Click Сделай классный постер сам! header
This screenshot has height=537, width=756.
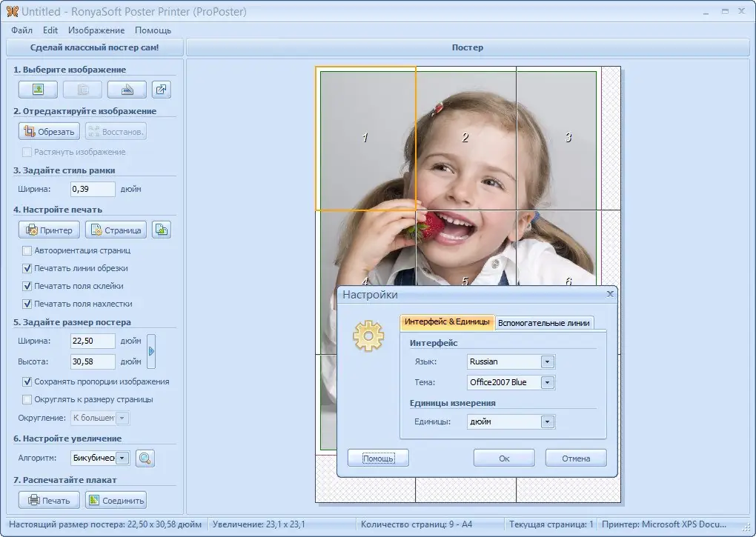(95, 47)
